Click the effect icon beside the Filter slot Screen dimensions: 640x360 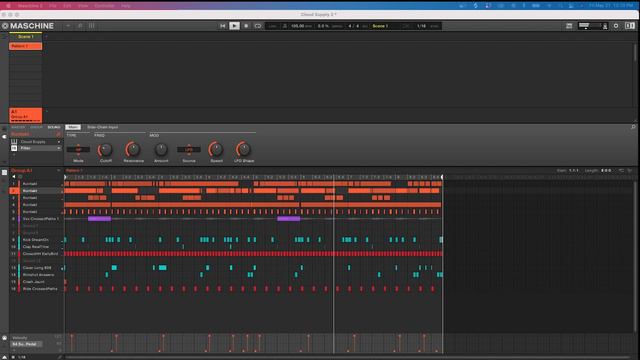coord(14,148)
